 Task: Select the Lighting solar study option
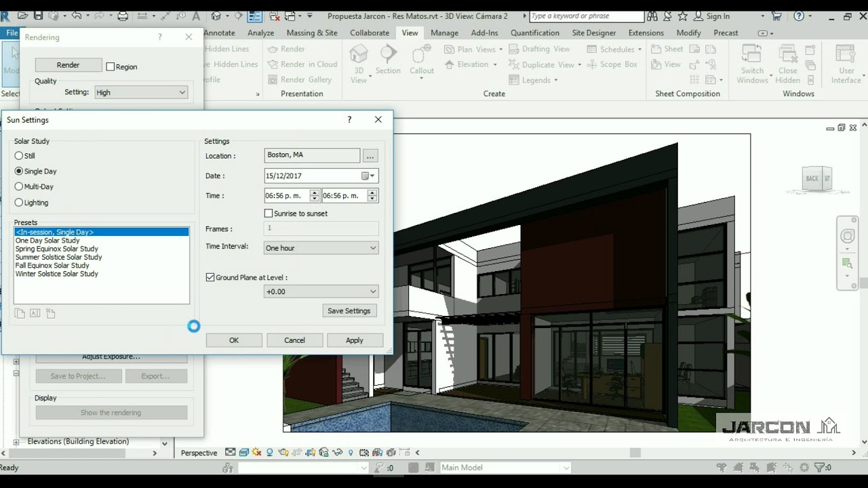pos(19,203)
